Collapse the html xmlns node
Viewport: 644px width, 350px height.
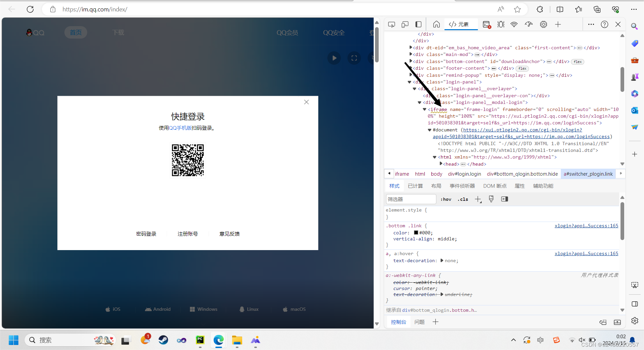point(435,157)
